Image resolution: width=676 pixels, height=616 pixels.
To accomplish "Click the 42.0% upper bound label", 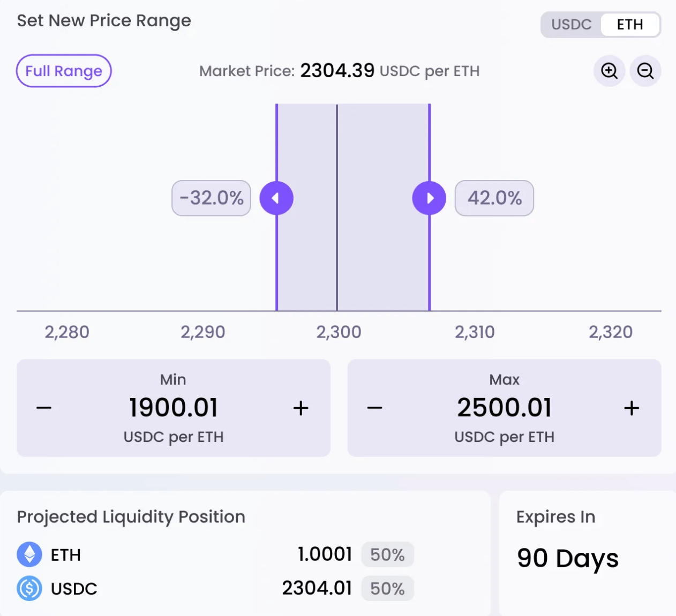I will tap(494, 198).
